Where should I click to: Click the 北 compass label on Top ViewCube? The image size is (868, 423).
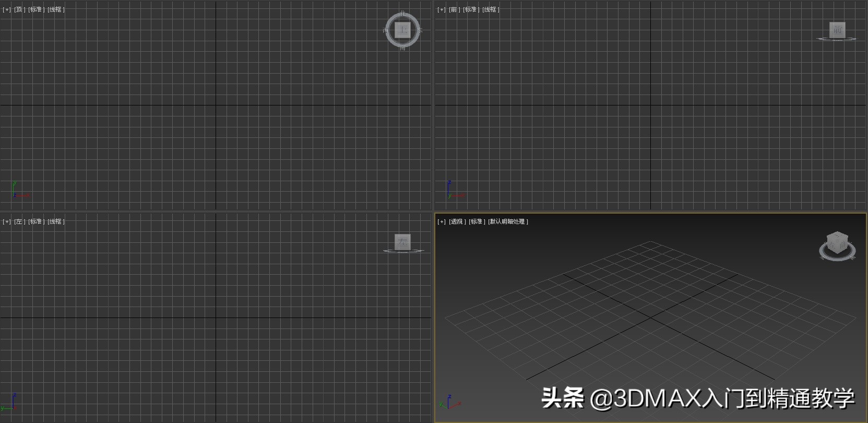[x=402, y=14]
